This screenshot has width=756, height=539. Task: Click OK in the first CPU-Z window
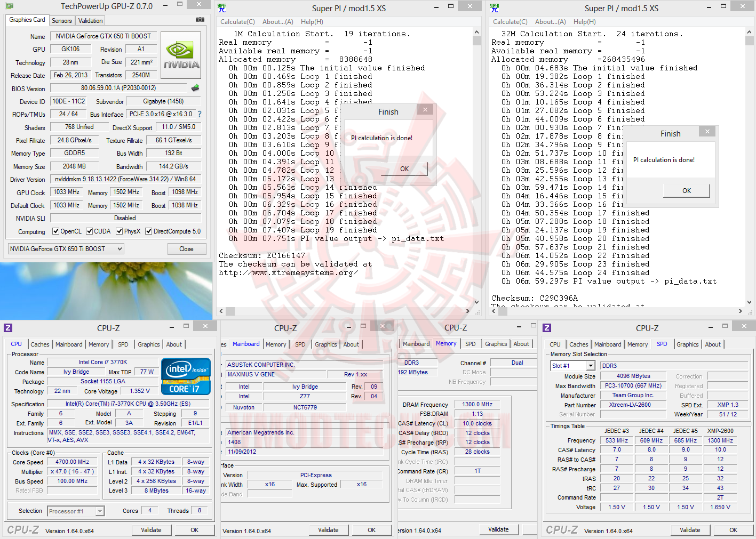195,530
